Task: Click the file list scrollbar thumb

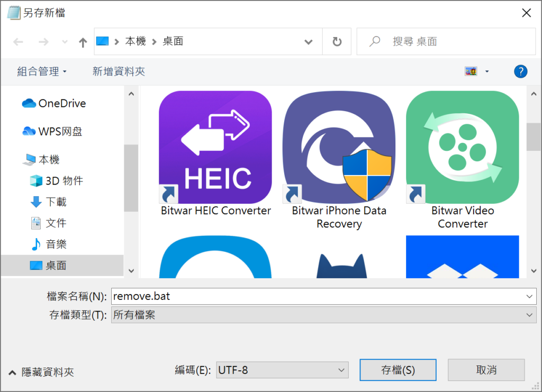Action: [534, 137]
